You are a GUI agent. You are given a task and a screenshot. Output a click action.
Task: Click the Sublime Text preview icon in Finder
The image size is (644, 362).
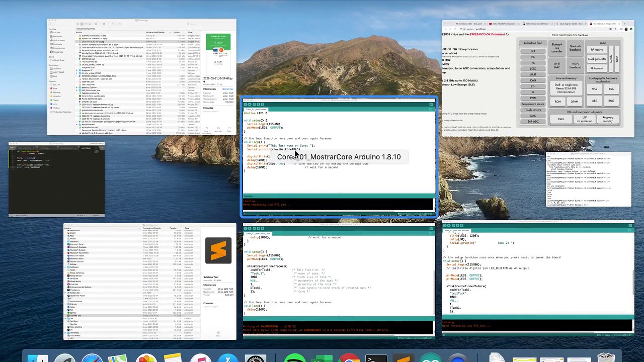tap(218, 250)
